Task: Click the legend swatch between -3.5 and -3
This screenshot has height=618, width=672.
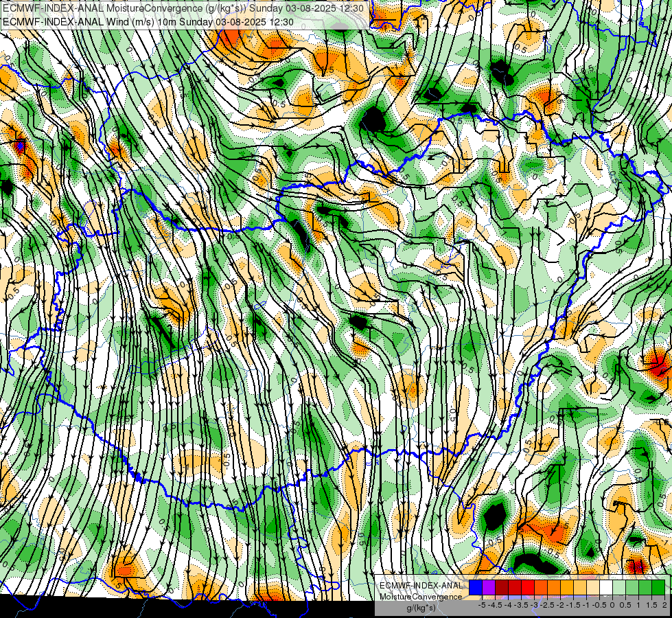Action: [528, 588]
